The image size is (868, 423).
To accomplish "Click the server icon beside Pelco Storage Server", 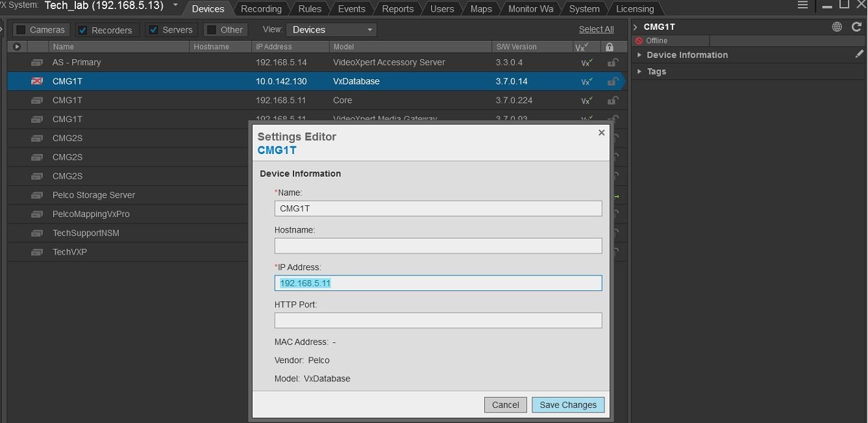I will pos(37,195).
